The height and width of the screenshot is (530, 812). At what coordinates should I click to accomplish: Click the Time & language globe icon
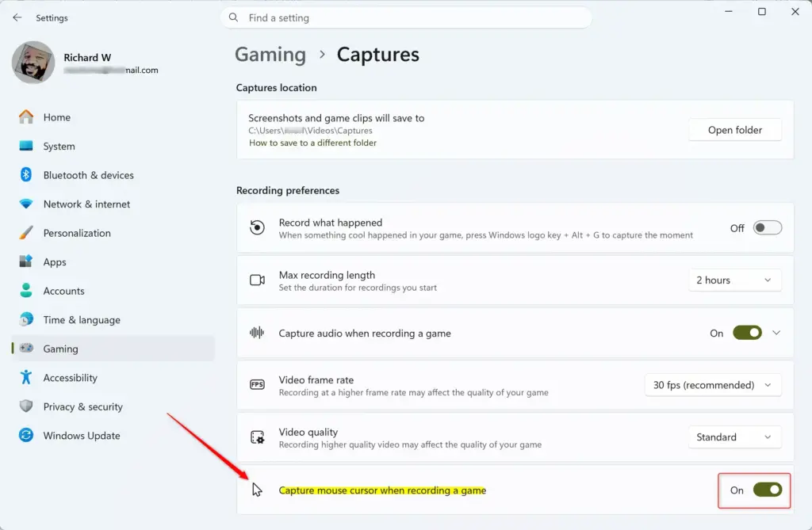tap(26, 319)
